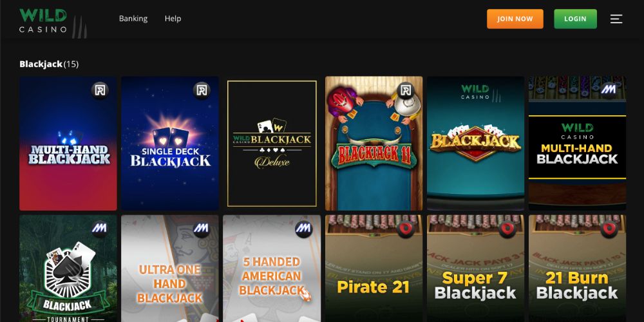Viewport: 644px width, 322px height.
Task: Open Wild Casino Multi-Hand Blackjack black tile
Action: pos(578,144)
